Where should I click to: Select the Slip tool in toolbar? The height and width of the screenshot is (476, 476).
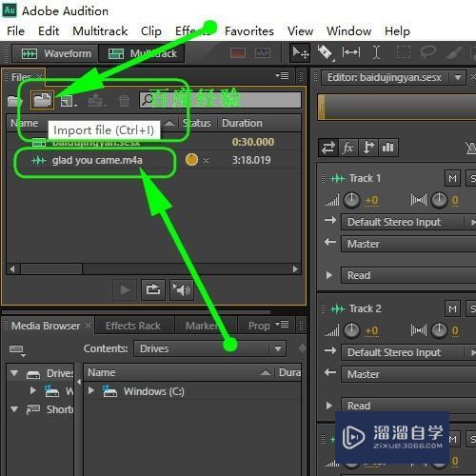(x=351, y=52)
